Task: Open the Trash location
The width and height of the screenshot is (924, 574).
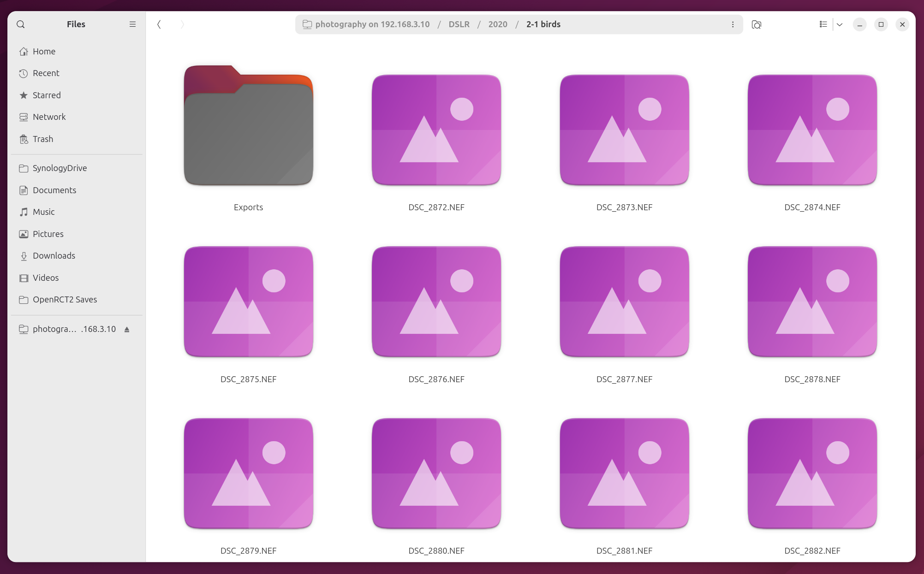Action: [x=43, y=139]
